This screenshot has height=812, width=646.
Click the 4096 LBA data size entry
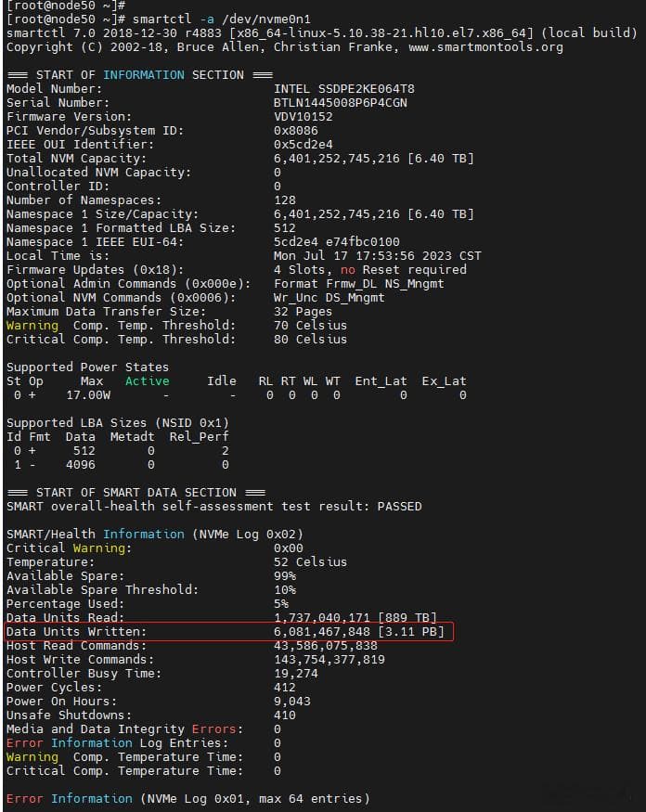coord(81,465)
